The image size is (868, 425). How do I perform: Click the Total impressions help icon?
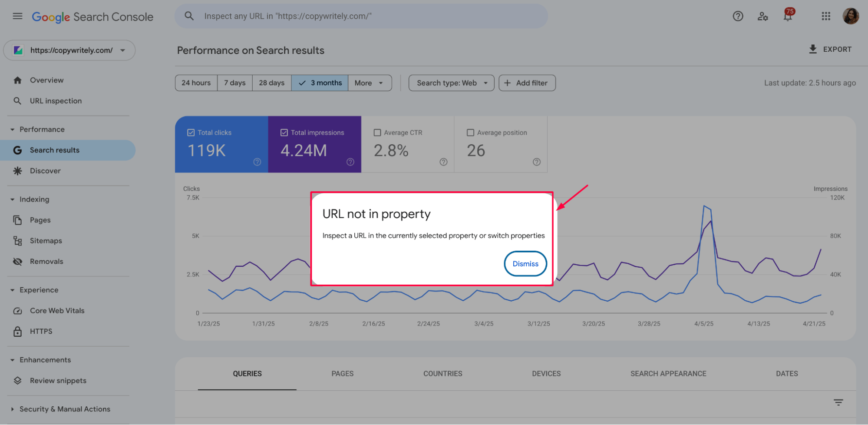[350, 162]
